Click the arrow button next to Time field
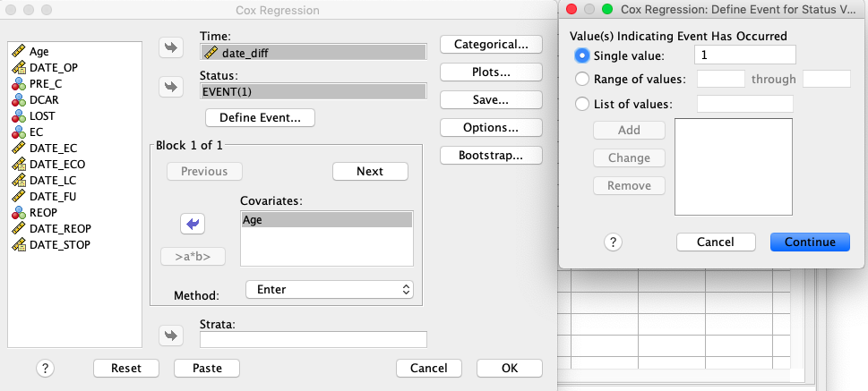The width and height of the screenshot is (868, 391). click(170, 47)
